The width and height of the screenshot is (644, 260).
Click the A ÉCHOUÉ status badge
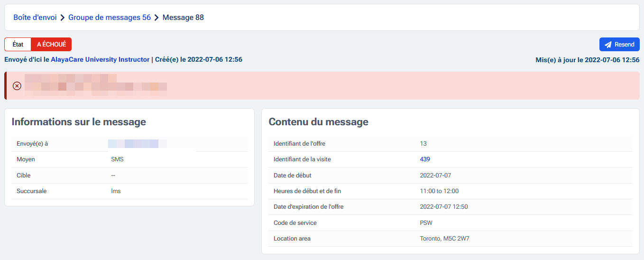pyautogui.click(x=51, y=45)
